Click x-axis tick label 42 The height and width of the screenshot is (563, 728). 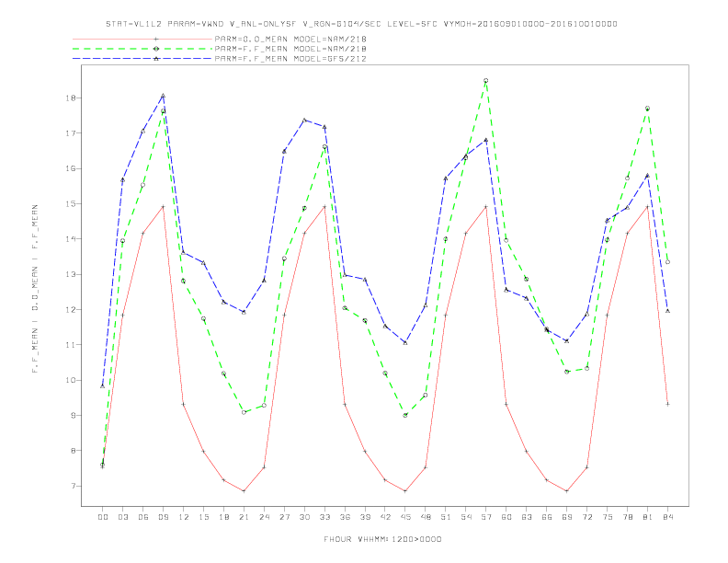(385, 517)
